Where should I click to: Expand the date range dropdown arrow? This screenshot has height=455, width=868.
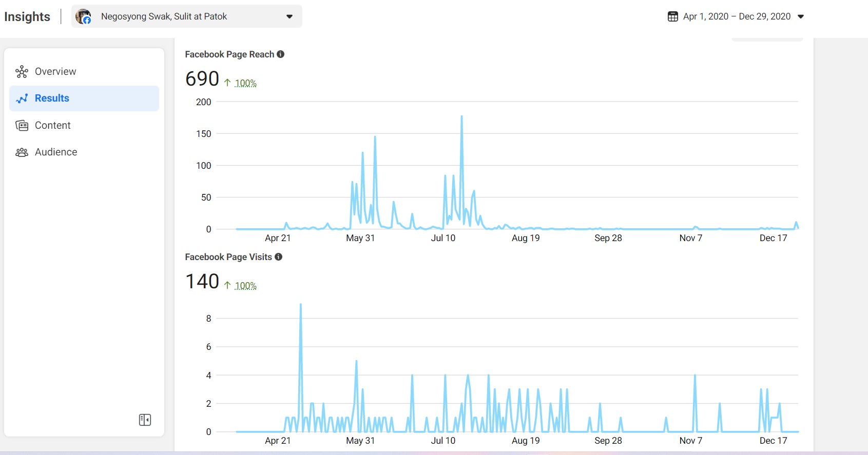pos(801,16)
